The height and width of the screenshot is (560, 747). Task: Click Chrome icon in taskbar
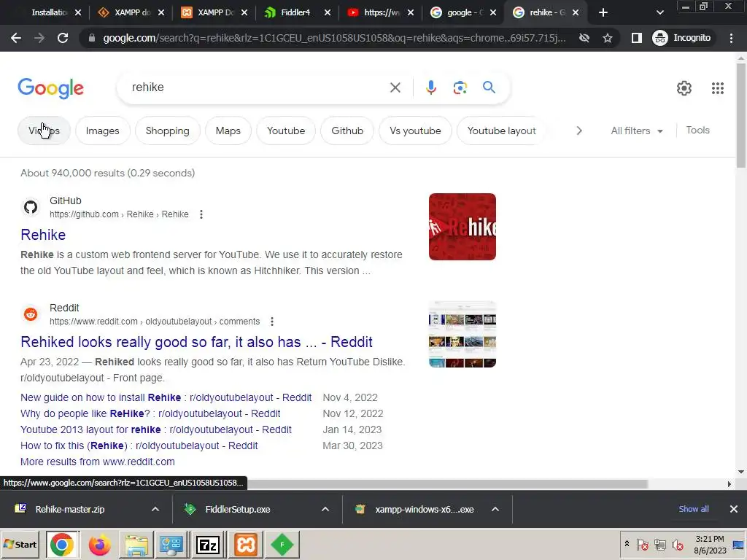(x=61, y=545)
